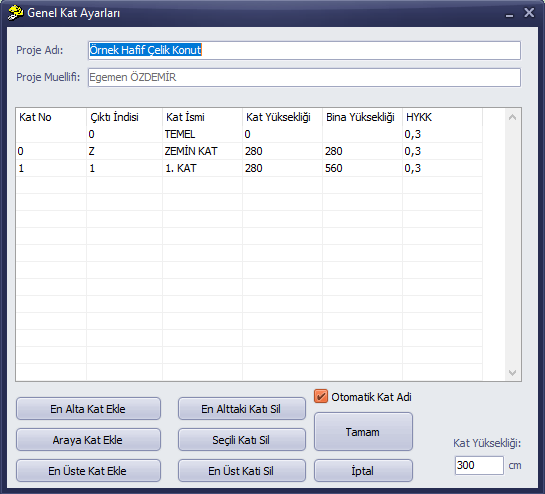Select the TEMEL cell
Screen dimensions: 545x494
tap(203, 134)
